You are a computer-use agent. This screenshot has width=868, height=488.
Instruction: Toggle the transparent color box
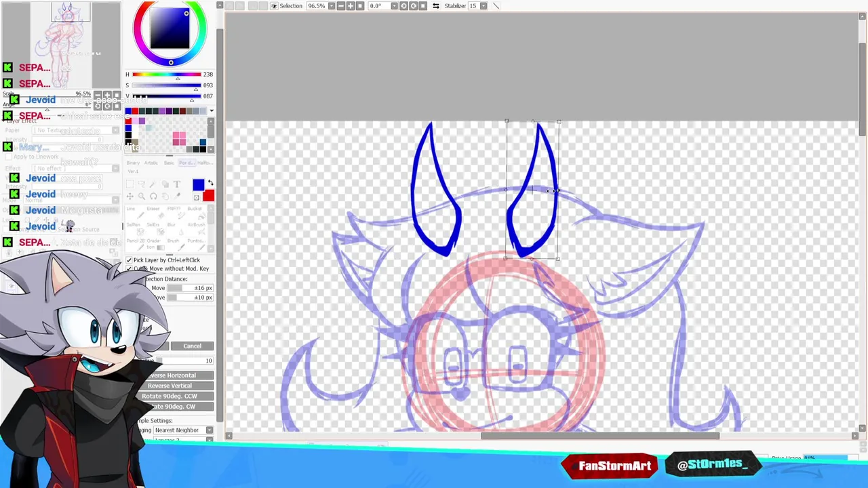tap(197, 197)
